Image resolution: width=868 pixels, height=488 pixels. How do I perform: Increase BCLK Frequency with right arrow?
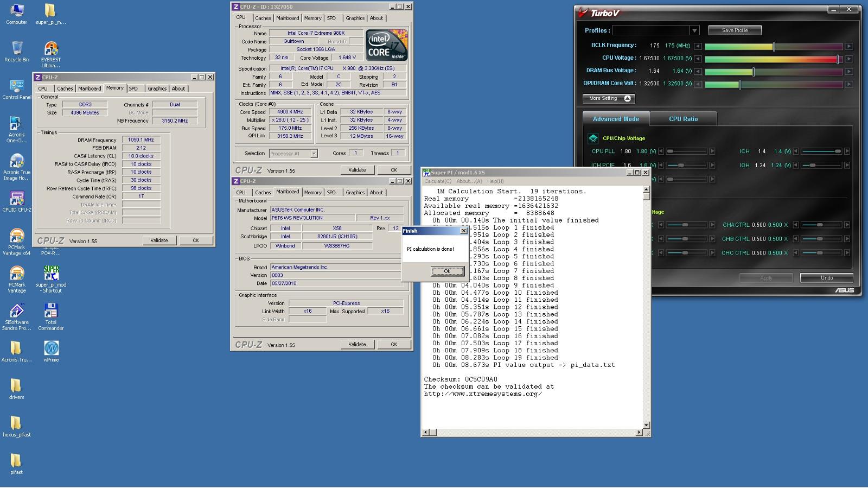[x=849, y=46]
